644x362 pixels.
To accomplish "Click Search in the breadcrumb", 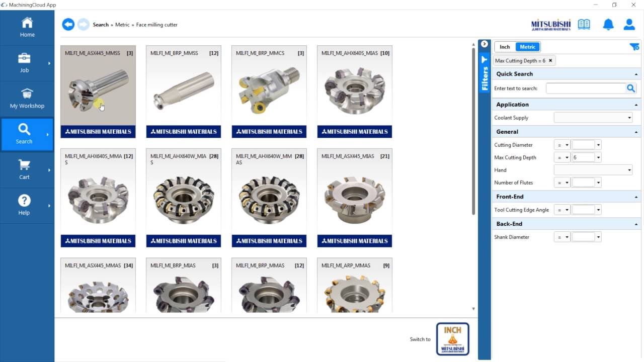I will tap(101, 25).
